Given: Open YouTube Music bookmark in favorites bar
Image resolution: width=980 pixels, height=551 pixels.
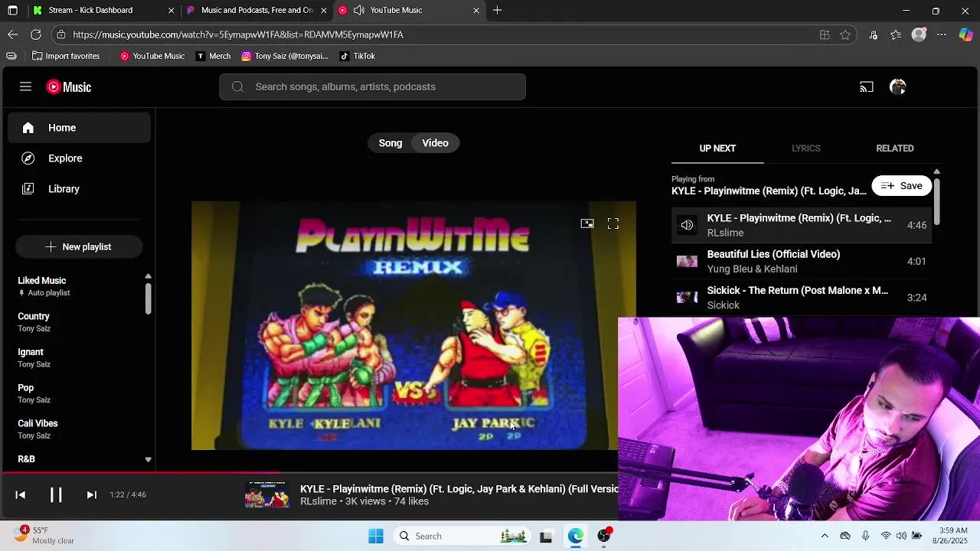Looking at the screenshot, I should (x=152, y=56).
